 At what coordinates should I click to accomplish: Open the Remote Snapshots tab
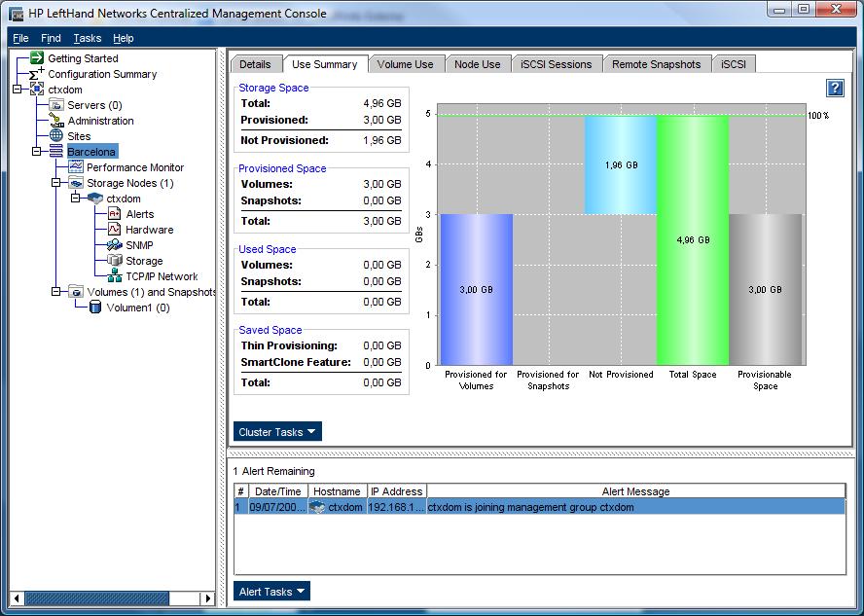point(656,64)
